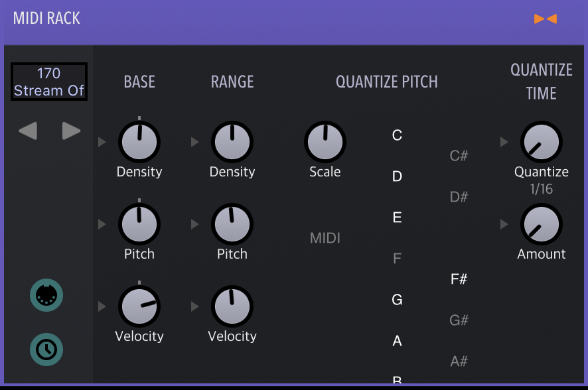Expand modulation arrow beside Range Velocity
This screenshot has height=390, width=588.
tap(195, 306)
